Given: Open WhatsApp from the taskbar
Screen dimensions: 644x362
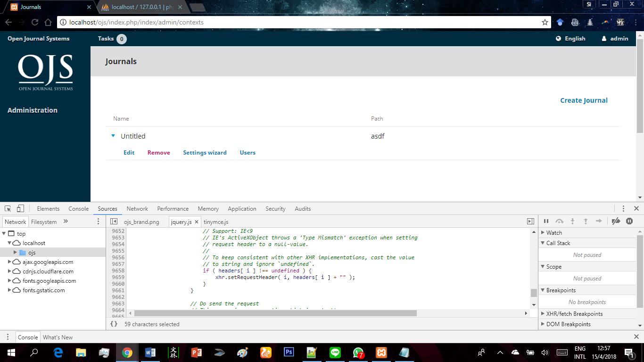Looking at the screenshot, I should point(358,352).
